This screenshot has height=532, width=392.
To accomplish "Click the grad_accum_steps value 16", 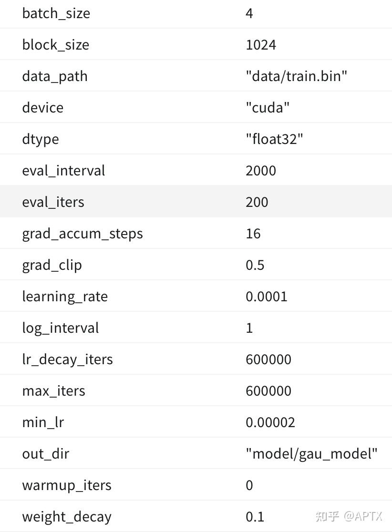I will pyautogui.click(x=253, y=234).
